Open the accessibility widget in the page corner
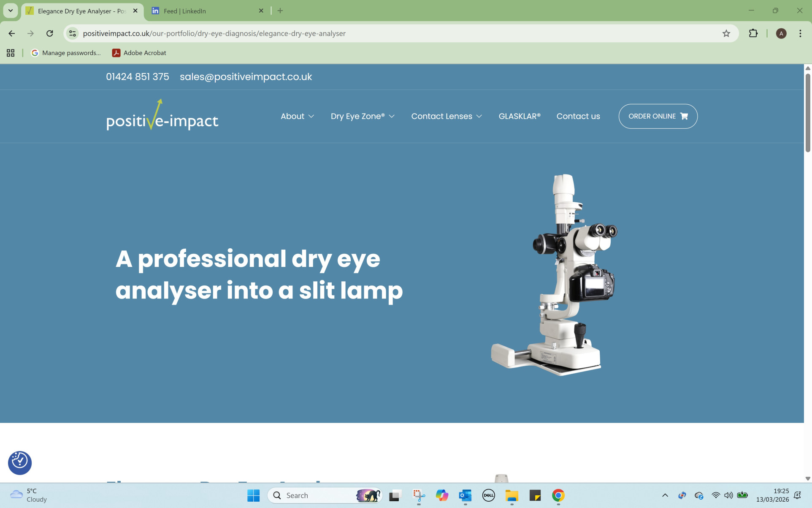 [x=19, y=463]
